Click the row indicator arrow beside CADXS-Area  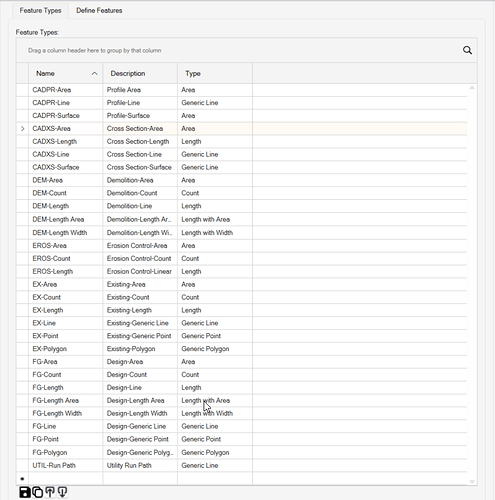click(22, 129)
